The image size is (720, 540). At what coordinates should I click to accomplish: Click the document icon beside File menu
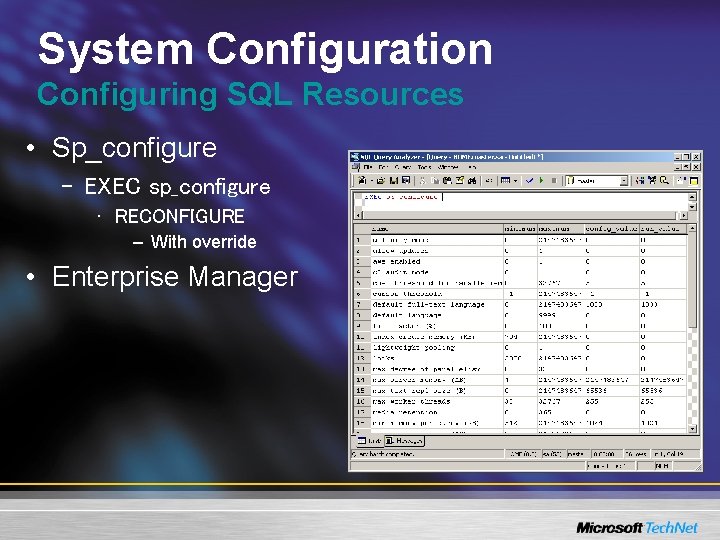click(x=355, y=167)
